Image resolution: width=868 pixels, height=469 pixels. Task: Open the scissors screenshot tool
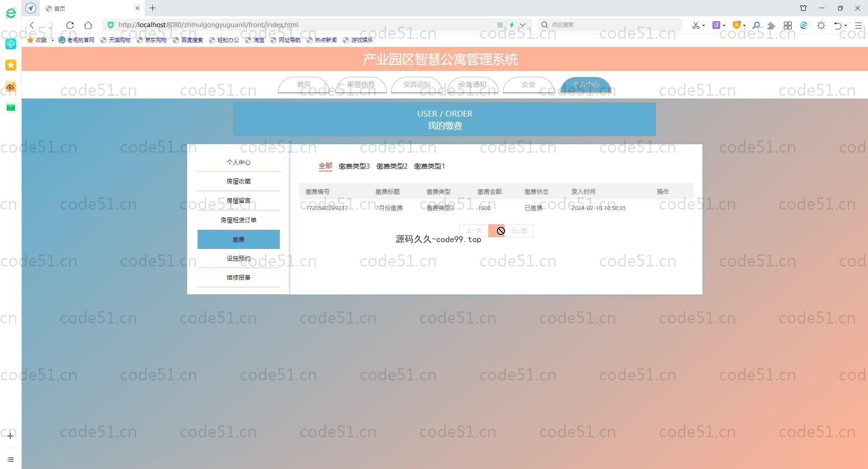point(695,25)
